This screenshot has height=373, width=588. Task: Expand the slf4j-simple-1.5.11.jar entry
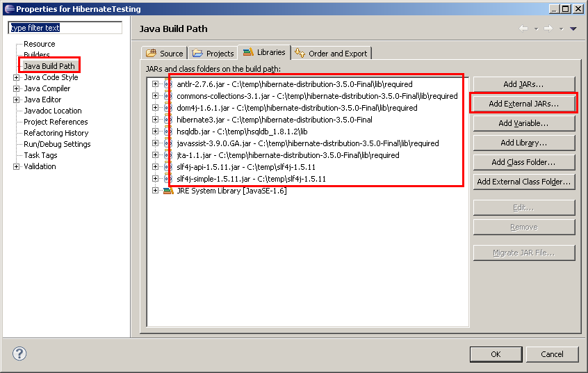pos(155,179)
